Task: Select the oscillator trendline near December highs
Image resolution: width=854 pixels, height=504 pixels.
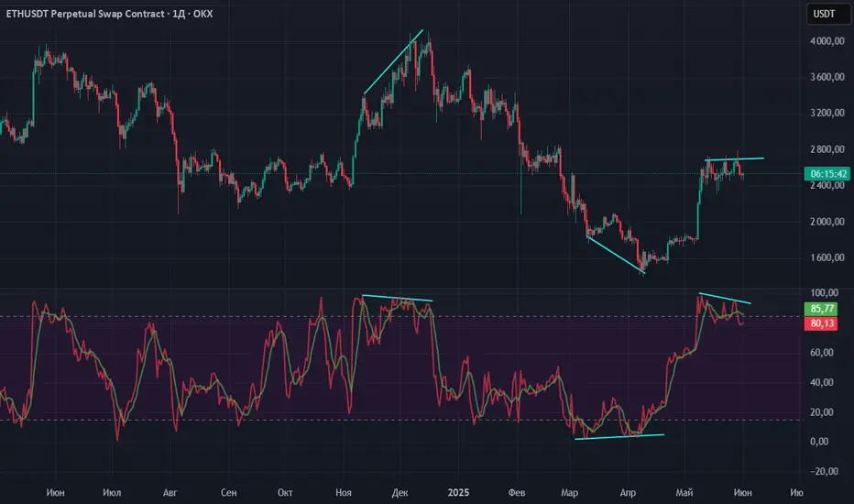Action: click(397, 298)
